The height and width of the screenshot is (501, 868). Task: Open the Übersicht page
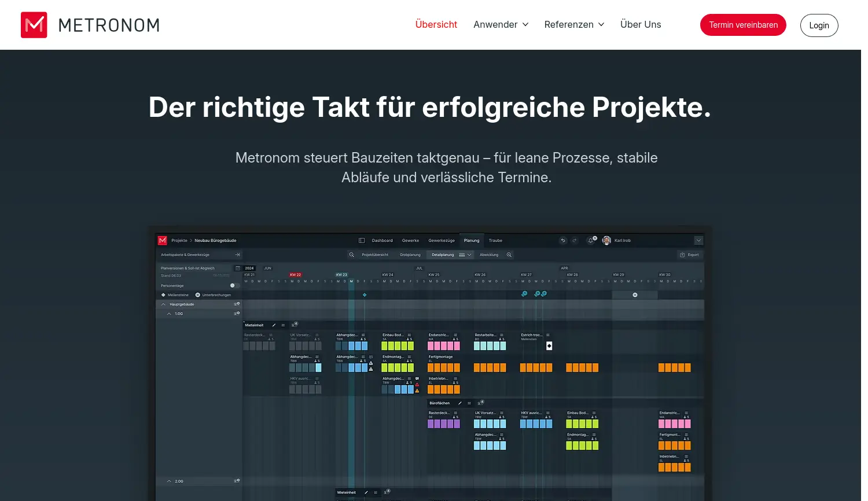(436, 24)
